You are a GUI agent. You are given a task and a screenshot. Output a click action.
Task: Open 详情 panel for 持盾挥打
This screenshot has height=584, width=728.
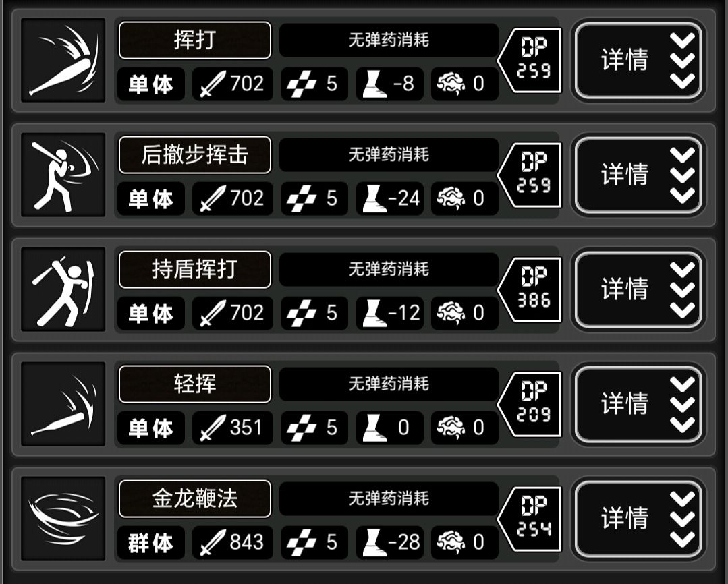pyautogui.click(x=639, y=290)
